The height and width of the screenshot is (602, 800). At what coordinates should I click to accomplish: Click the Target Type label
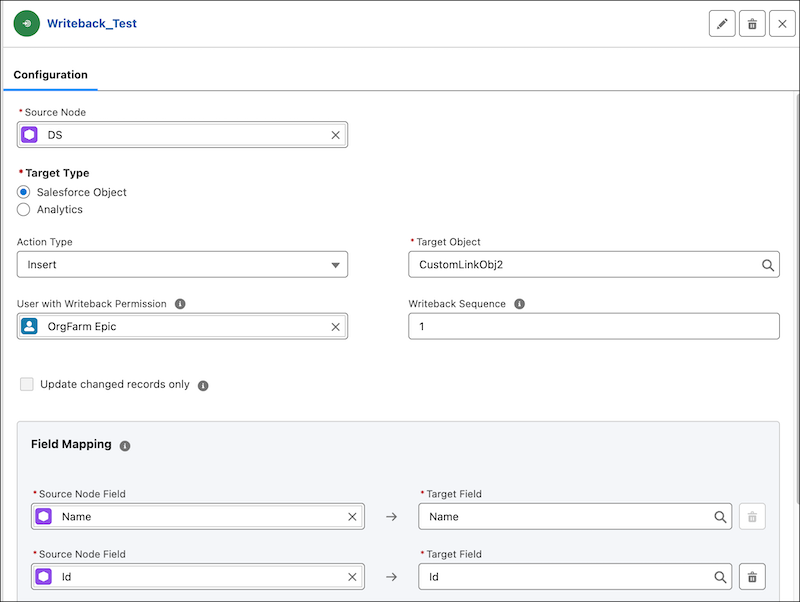tap(57, 173)
